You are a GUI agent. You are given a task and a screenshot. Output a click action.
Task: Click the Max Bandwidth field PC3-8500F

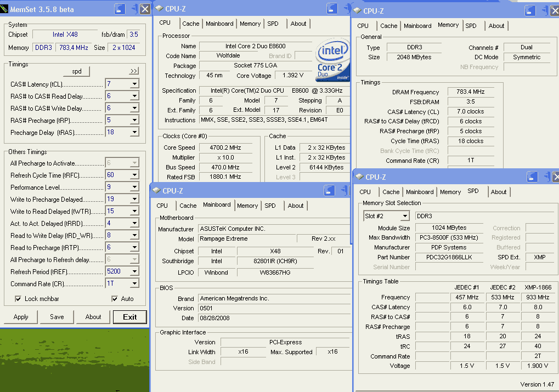[x=449, y=237]
